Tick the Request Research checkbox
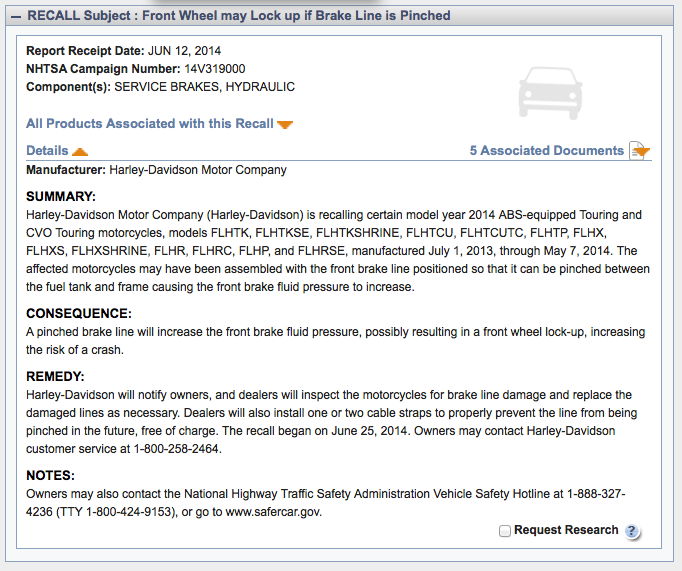682x571 pixels. click(x=505, y=531)
